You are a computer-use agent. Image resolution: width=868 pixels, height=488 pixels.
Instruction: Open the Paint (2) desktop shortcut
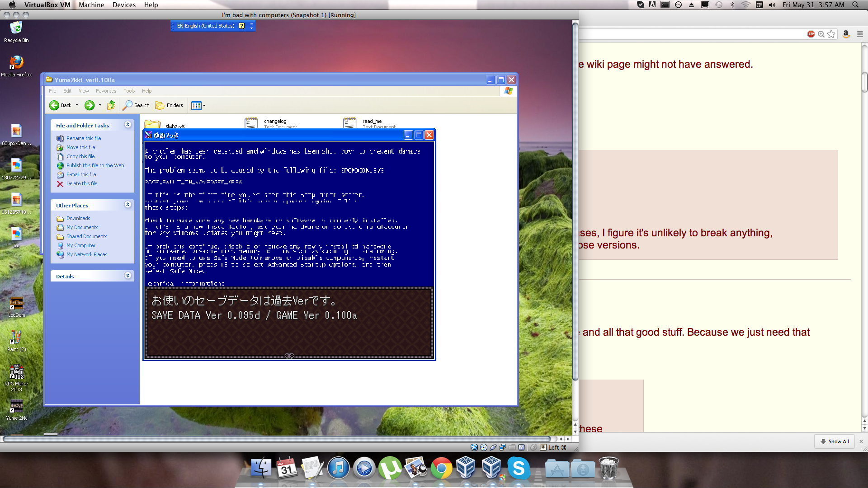16,341
